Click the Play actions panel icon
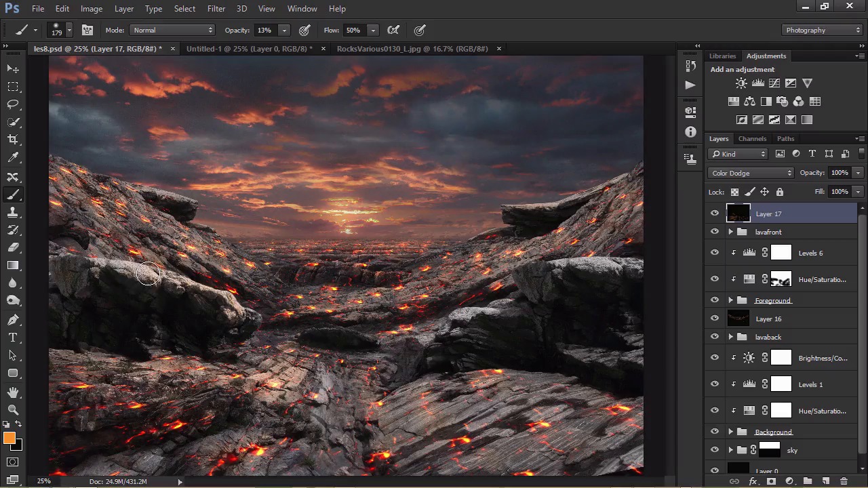This screenshot has height=488, width=868. point(690,85)
